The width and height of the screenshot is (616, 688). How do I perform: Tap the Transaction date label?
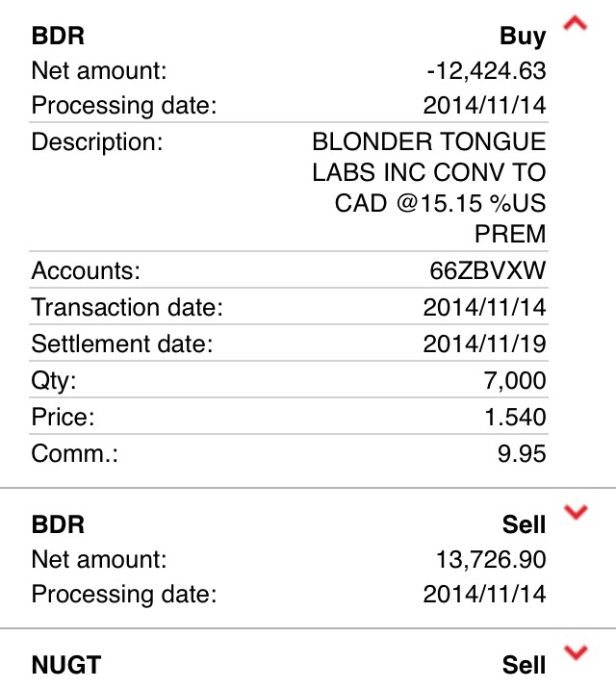pos(127,308)
